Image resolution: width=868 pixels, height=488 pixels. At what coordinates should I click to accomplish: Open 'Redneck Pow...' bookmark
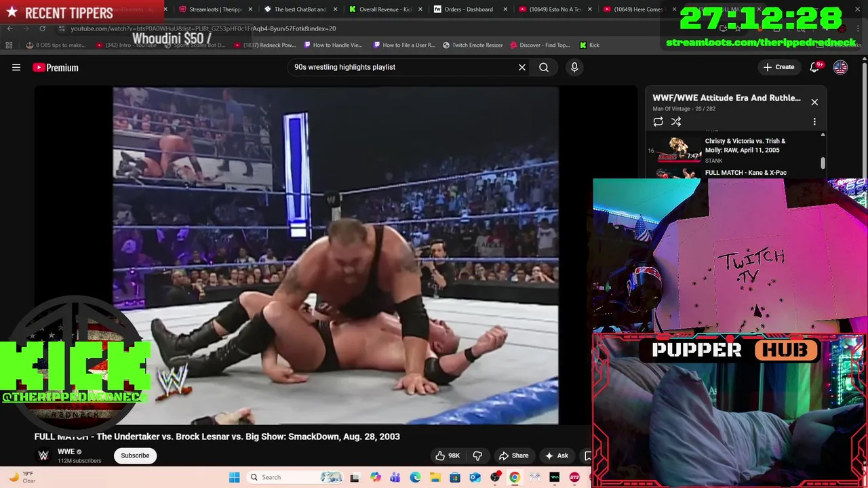coord(264,45)
